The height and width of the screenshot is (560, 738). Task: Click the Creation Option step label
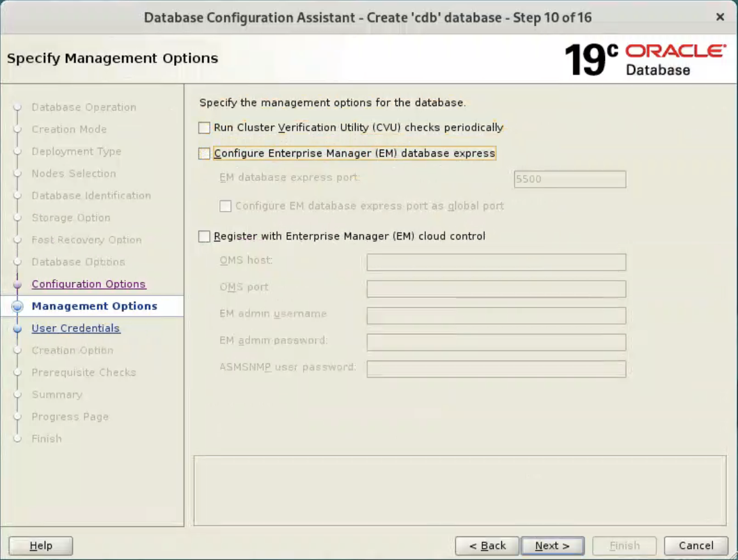tap(72, 350)
